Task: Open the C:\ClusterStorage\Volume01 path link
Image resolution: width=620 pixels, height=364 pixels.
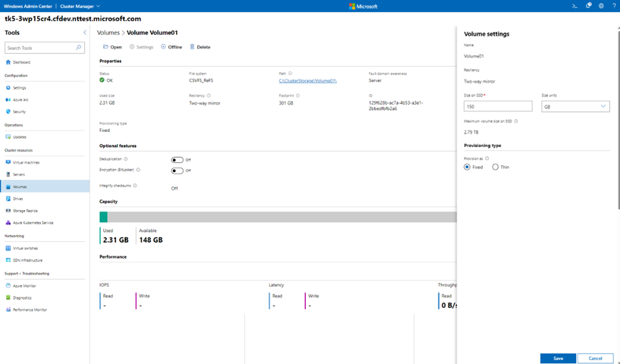Action: [x=307, y=80]
